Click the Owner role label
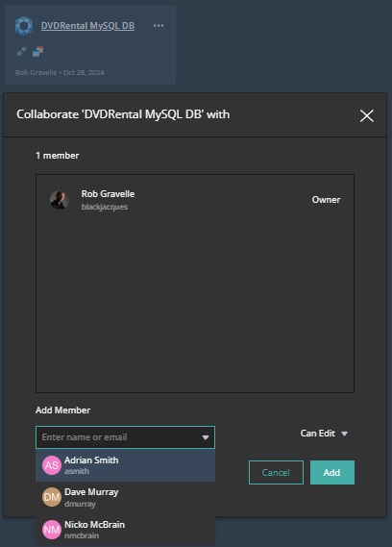 click(x=326, y=200)
